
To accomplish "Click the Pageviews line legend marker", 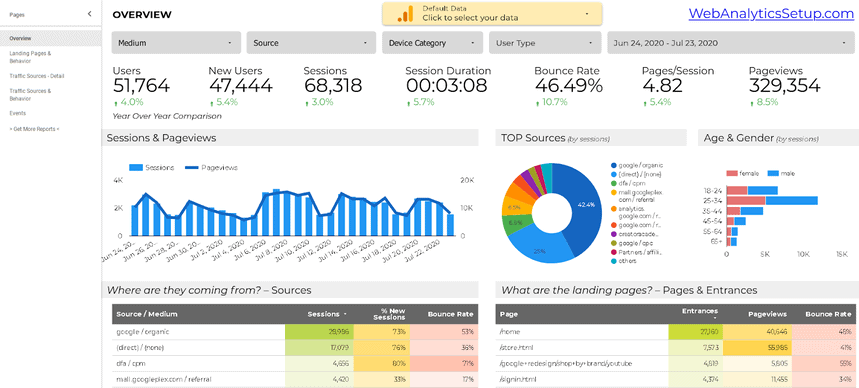I will 192,168.
